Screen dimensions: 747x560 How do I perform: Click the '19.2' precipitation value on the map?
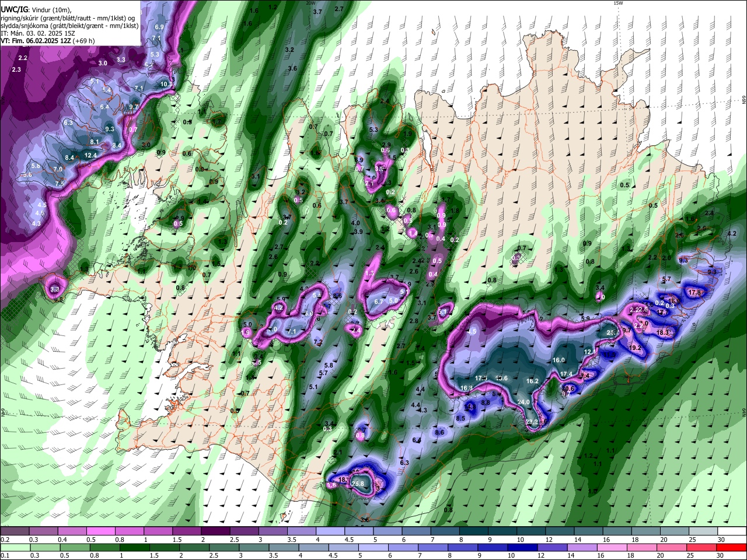coord(636,348)
